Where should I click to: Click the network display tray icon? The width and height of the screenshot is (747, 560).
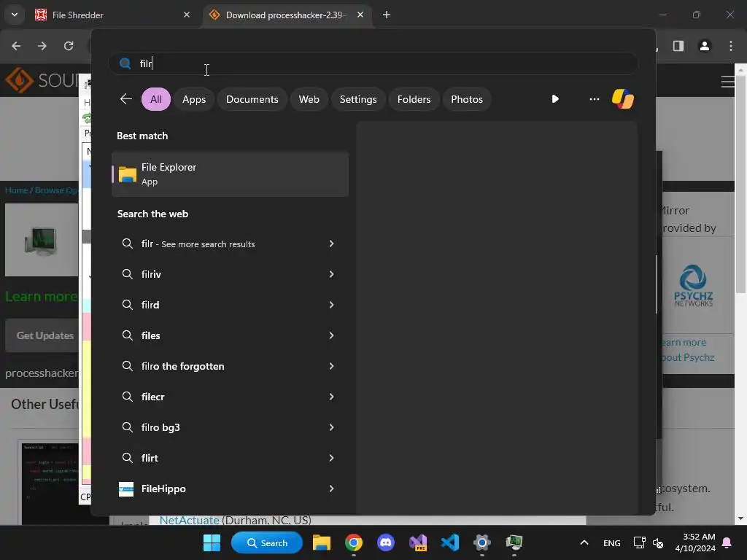click(x=639, y=542)
